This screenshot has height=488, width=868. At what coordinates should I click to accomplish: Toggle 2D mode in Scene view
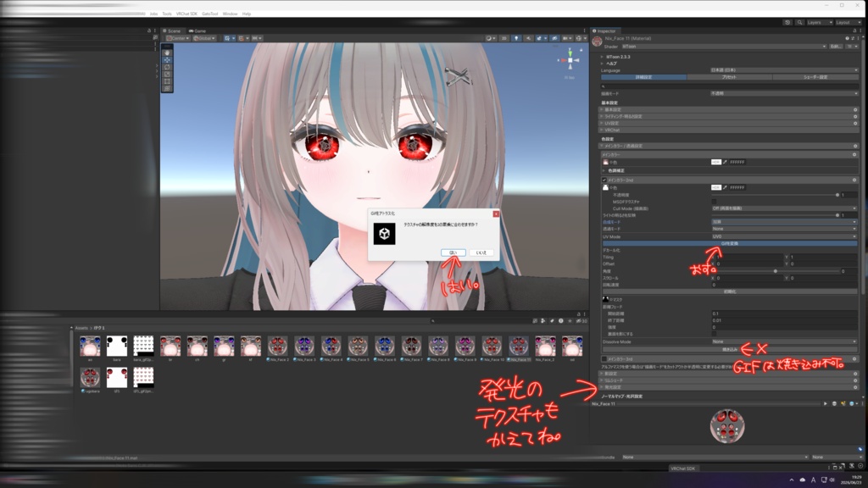504,38
